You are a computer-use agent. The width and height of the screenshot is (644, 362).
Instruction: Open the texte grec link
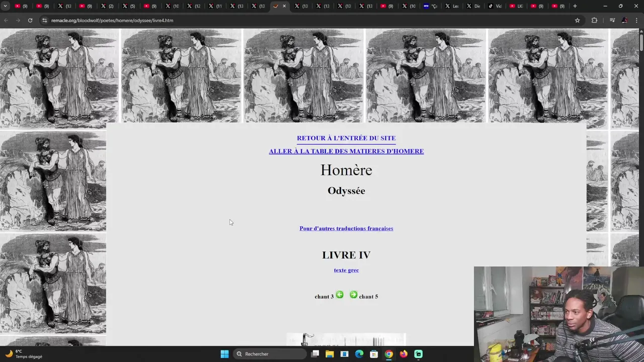coord(346,270)
